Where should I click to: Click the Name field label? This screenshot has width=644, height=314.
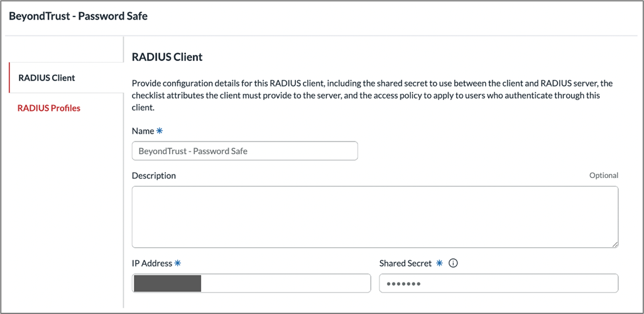(143, 131)
